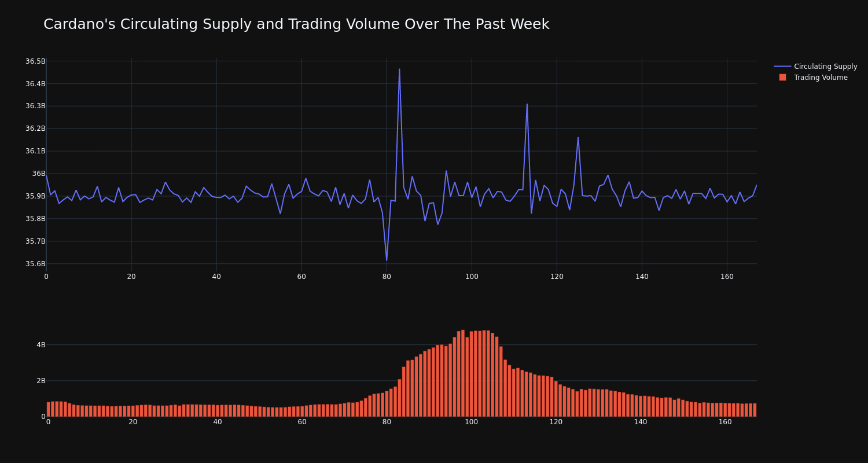Image resolution: width=868 pixels, height=463 pixels.
Task: Click the highest supply spike near 36.46B
Action: [x=399, y=69]
